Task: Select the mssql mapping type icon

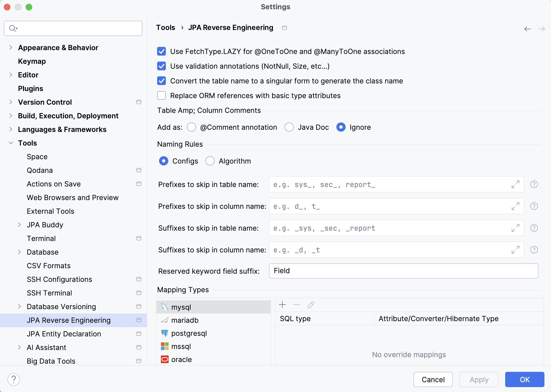Action: pos(165,346)
